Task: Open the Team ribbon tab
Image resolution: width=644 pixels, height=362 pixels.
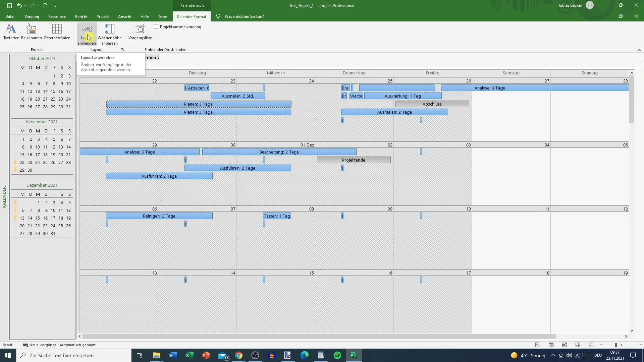Action: (x=163, y=16)
